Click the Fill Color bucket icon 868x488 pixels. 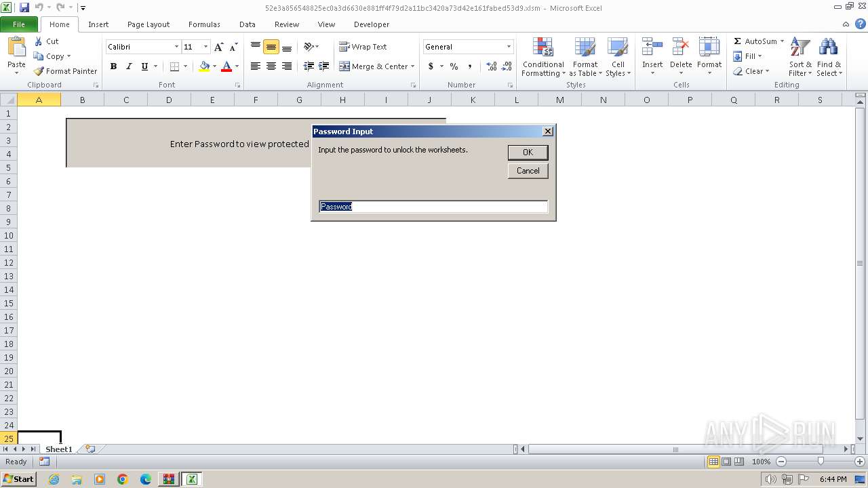tap(204, 66)
